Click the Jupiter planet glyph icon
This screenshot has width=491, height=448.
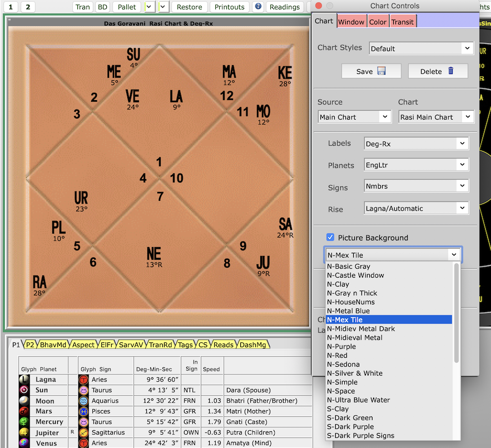(24, 432)
